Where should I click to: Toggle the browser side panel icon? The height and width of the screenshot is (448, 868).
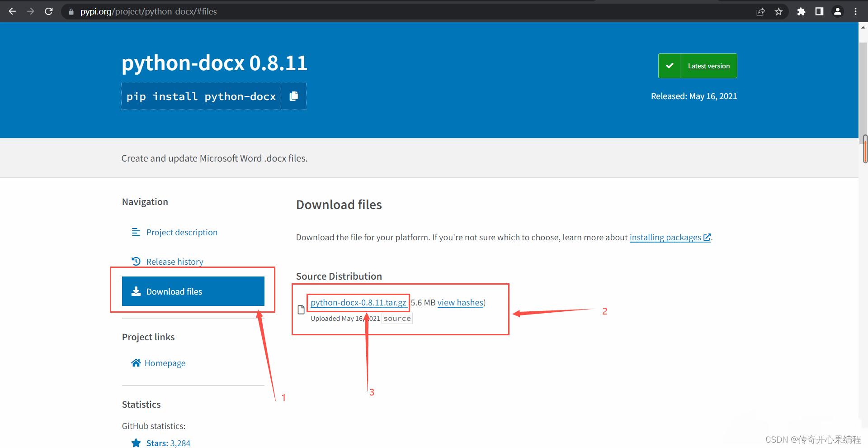click(819, 12)
